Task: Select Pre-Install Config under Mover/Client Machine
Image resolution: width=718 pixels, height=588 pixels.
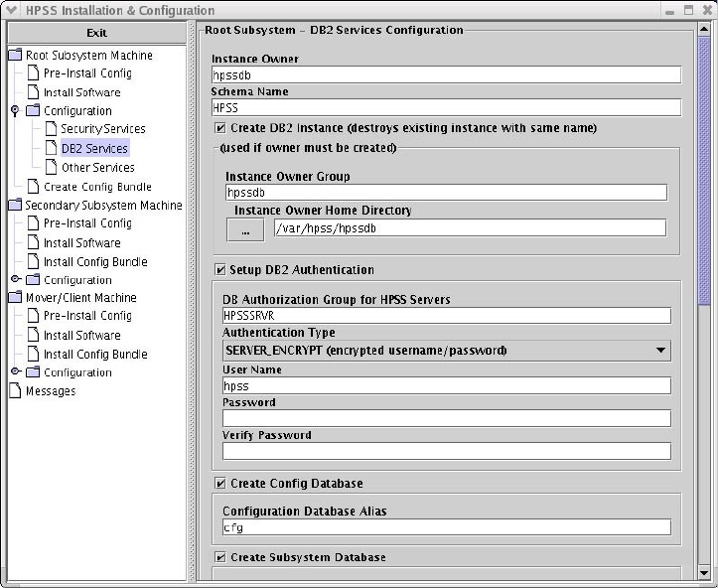Action: 87,316
